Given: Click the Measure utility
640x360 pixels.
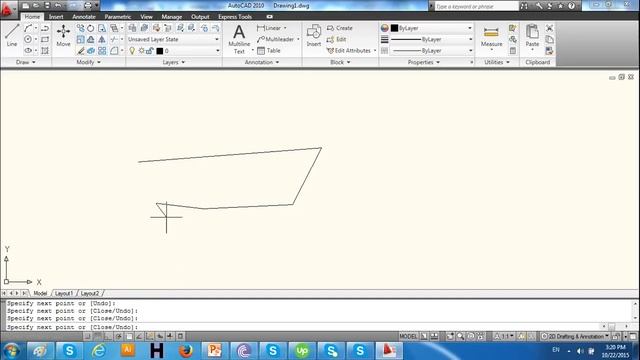Looking at the screenshot, I should (491, 36).
